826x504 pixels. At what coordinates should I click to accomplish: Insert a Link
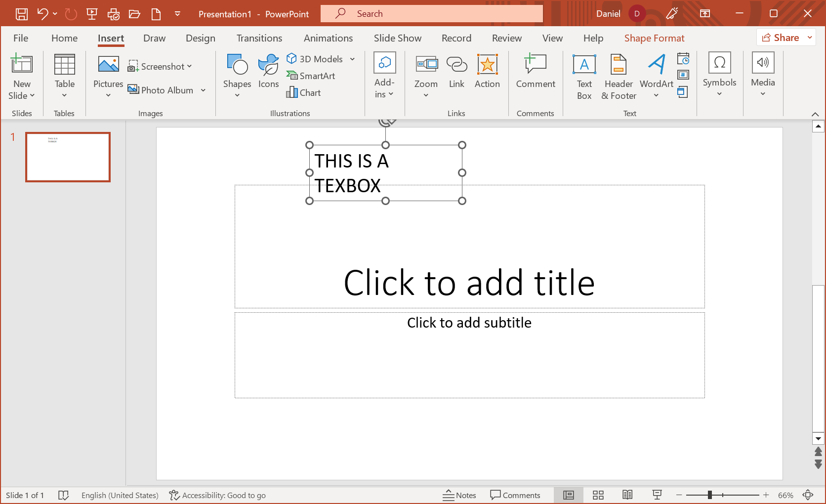click(x=456, y=72)
